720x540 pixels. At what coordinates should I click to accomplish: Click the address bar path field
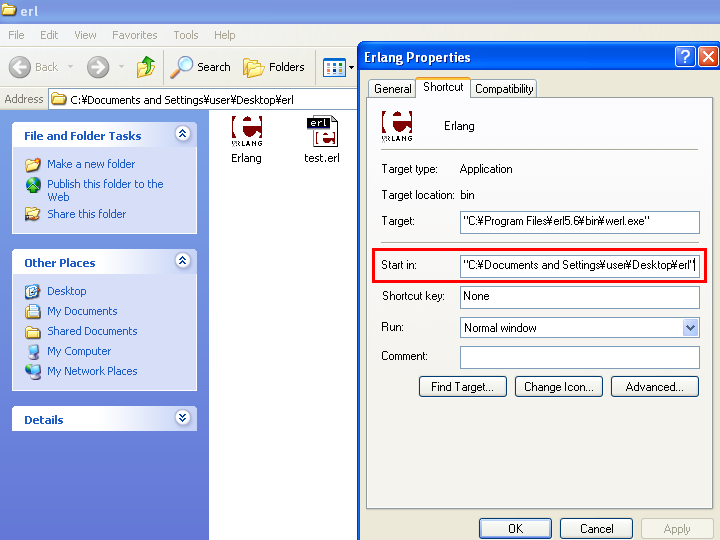tap(202, 100)
